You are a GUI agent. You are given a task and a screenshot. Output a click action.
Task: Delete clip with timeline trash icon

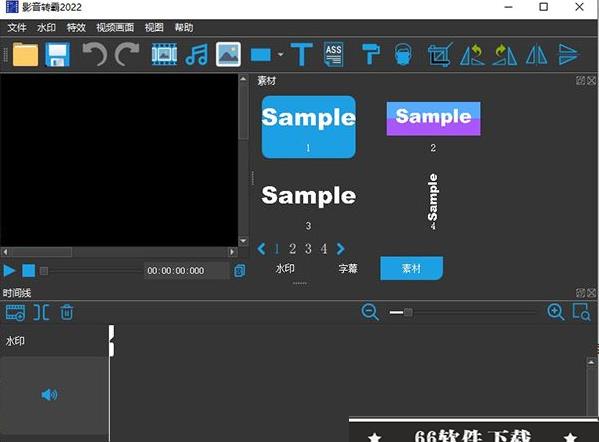66,312
